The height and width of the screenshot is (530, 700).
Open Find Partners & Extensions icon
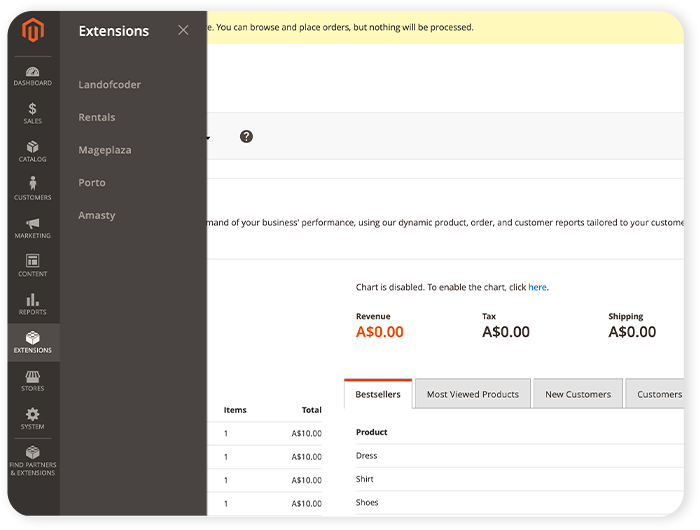coord(33,459)
